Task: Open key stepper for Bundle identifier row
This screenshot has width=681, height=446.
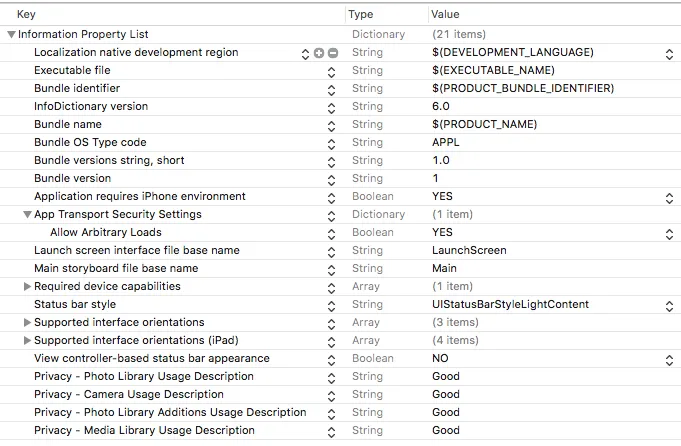Action: coord(332,89)
